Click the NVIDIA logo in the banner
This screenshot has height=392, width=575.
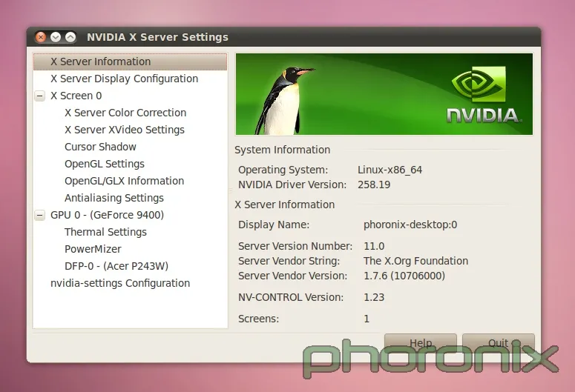click(482, 95)
